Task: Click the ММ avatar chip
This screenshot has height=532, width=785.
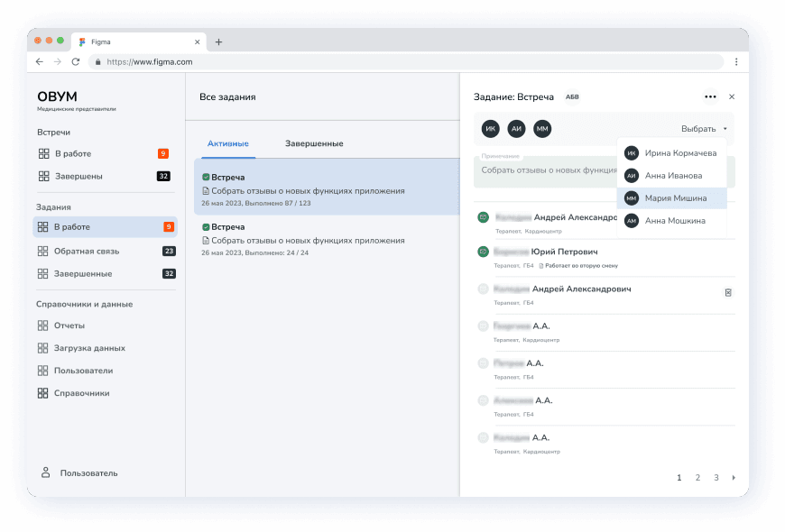Action: coord(542,129)
